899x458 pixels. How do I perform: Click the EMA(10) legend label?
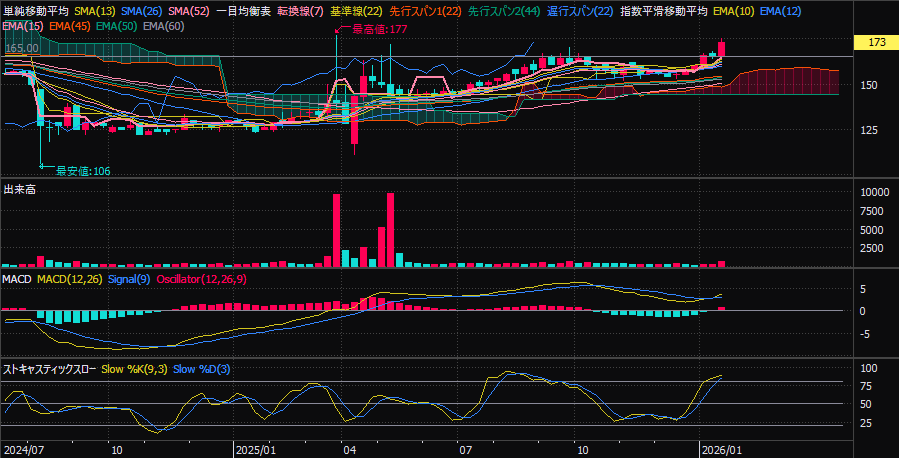(733, 11)
